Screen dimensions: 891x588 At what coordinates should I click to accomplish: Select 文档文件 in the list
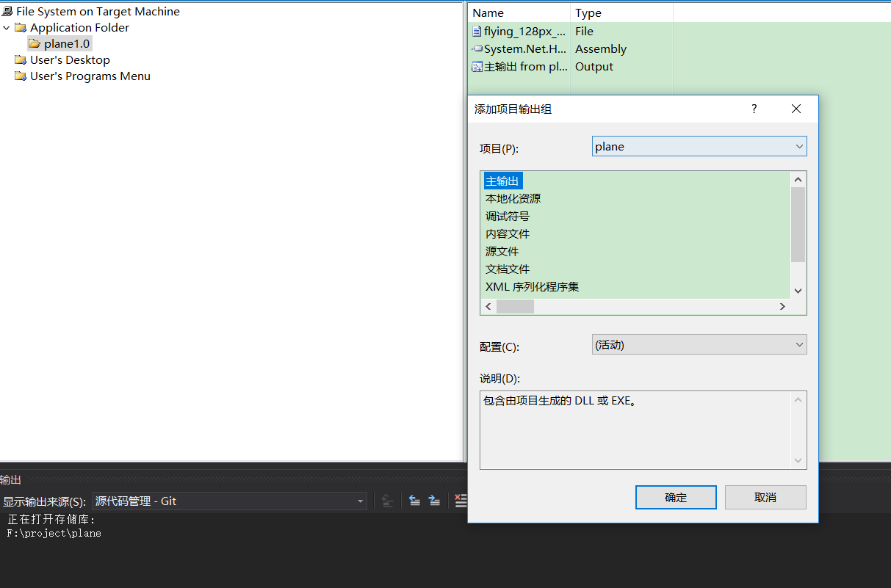[x=507, y=269]
